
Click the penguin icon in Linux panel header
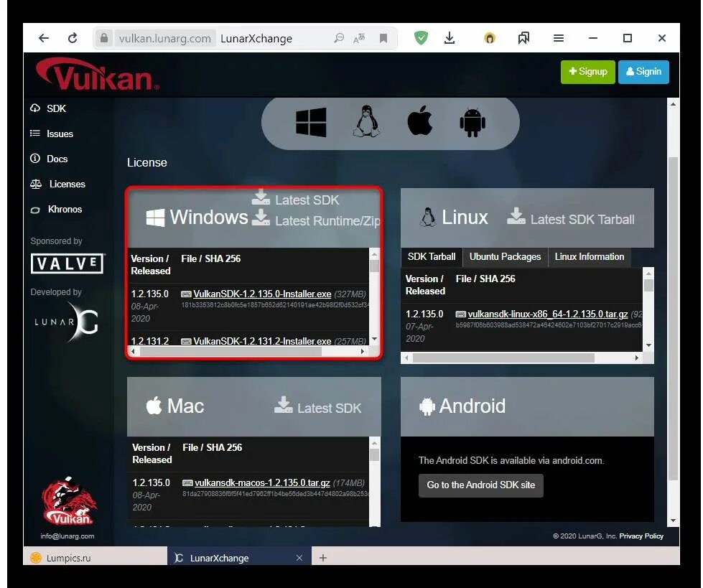428,218
